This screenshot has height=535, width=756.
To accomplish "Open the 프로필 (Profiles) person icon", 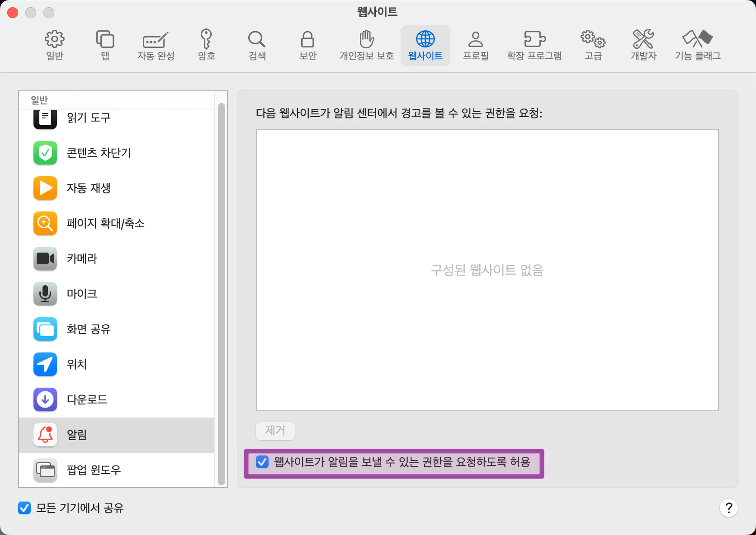I will click(x=476, y=39).
